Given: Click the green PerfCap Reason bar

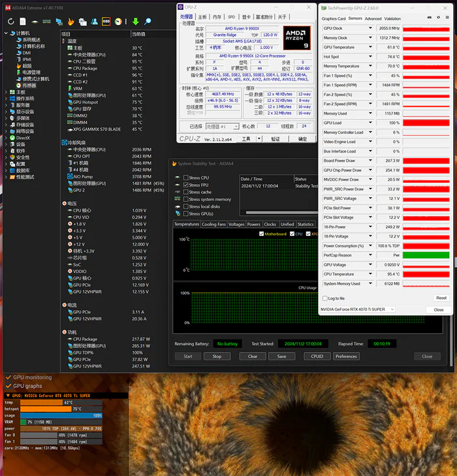Looking at the screenshot, I should (x=426, y=255).
